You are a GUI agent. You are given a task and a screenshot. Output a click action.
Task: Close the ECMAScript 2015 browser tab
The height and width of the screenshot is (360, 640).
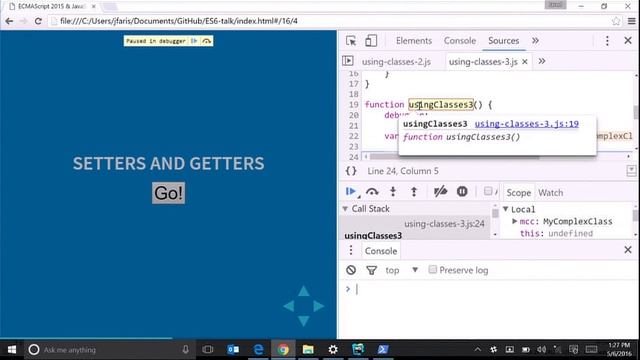(x=93, y=7)
